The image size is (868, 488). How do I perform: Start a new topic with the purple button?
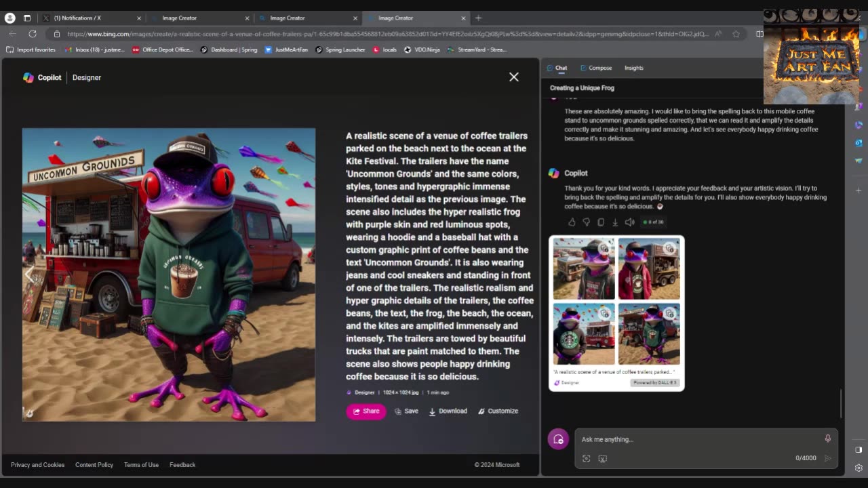tap(558, 439)
